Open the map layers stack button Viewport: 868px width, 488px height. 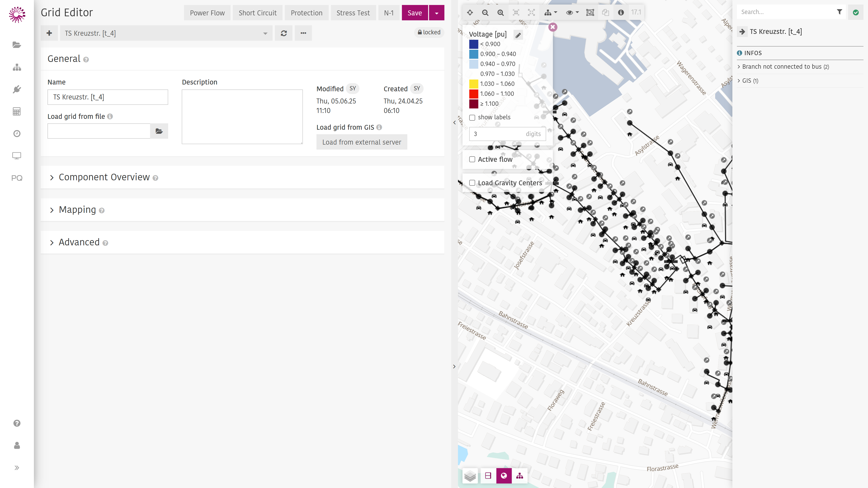[470, 476]
